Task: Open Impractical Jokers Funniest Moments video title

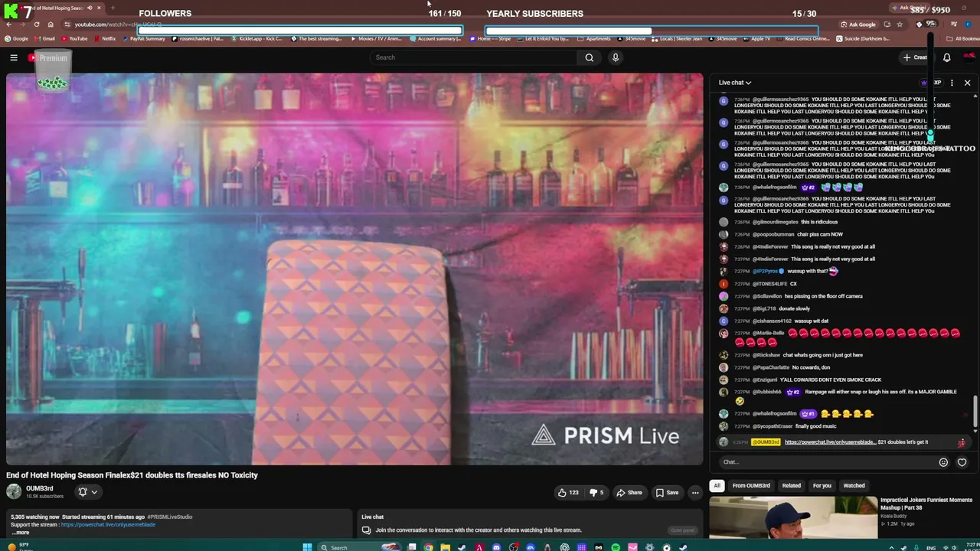Action: click(926, 504)
